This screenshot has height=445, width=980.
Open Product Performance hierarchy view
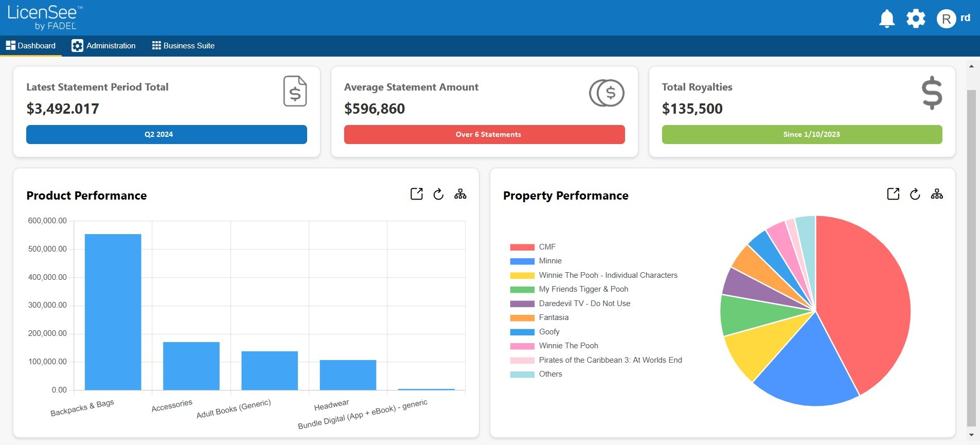pyautogui.click(x=460, y=194)
